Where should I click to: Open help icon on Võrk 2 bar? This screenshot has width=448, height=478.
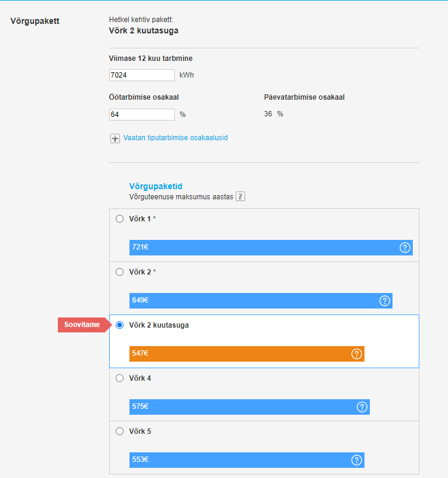tap(385, 301)
